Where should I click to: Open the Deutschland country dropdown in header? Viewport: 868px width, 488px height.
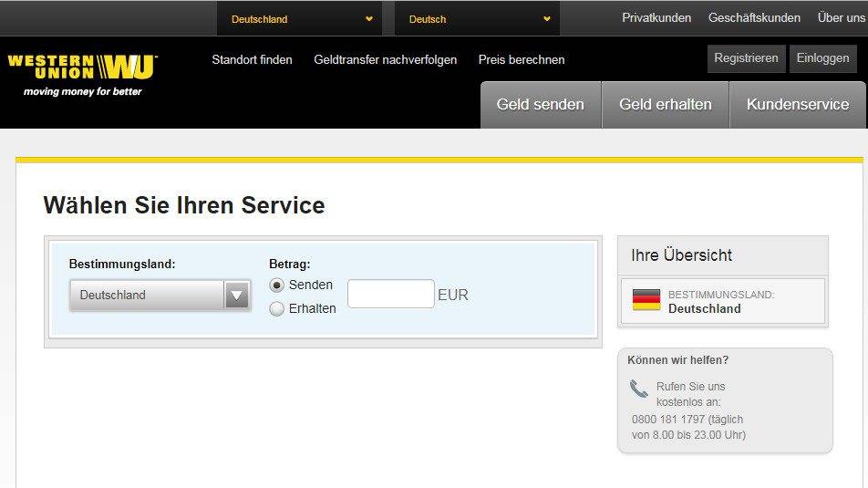(x=301, y=19)
